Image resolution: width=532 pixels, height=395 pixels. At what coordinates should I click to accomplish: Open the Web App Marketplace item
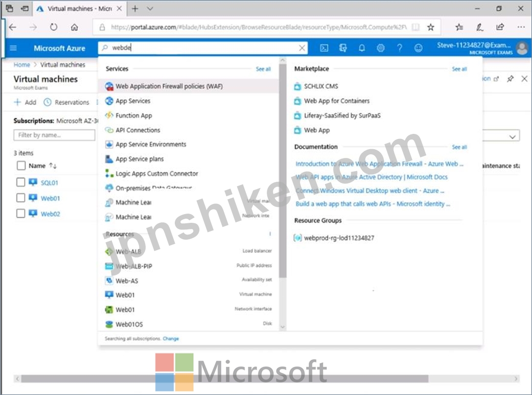click(316, 130)
